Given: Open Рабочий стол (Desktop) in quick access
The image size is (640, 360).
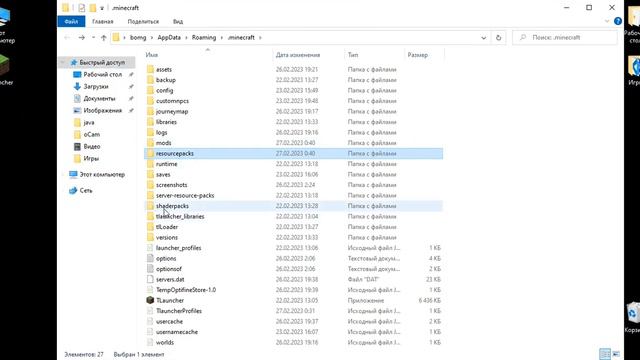Looking at the screenshot, I should 102,75.
